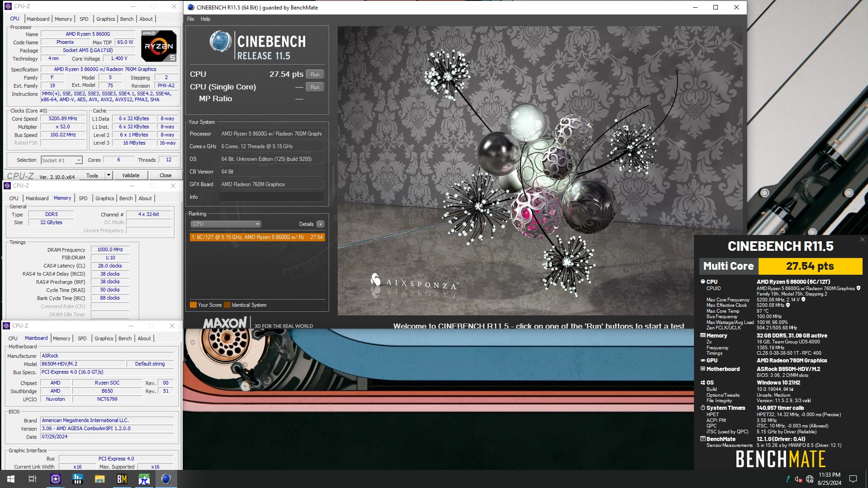This screenshot has height=488, width=868.
Task: Click the network globe icon in system tray
Action: pos(810,479)
